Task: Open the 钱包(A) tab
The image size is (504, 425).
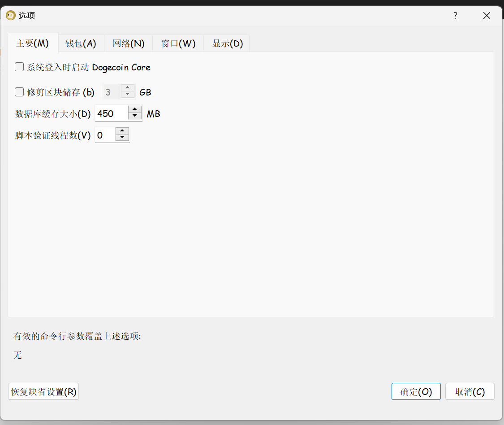Action: pos(81,43)
